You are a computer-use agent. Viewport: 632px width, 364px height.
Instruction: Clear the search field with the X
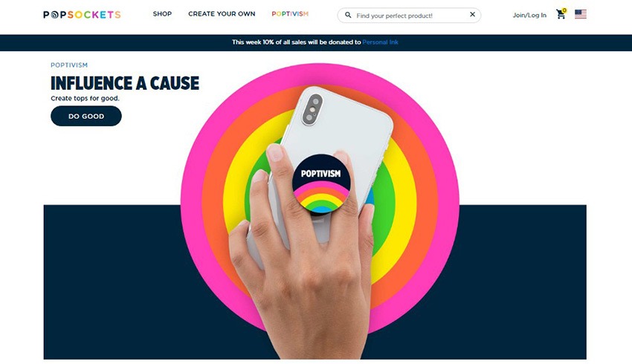pos(472,15)
